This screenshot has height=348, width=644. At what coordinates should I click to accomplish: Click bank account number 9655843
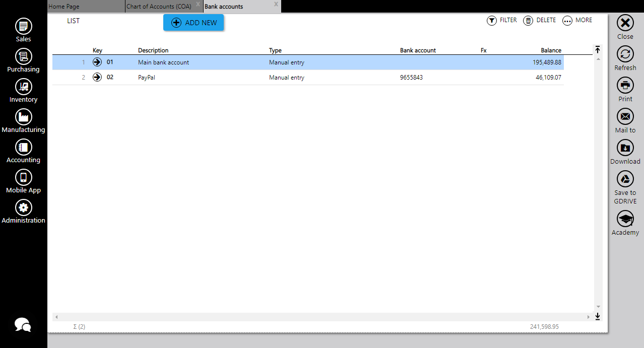pyautogui.click(x=411, y=78)
